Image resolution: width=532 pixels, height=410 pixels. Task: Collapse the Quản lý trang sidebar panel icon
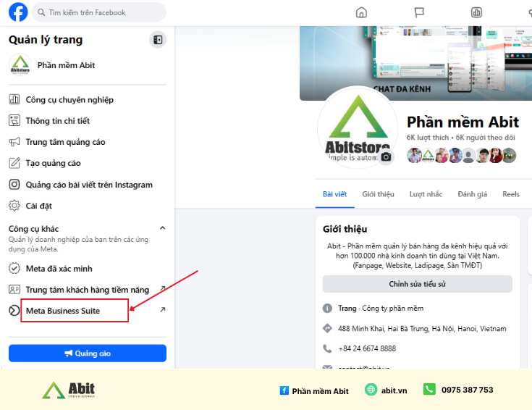point(158,40)
